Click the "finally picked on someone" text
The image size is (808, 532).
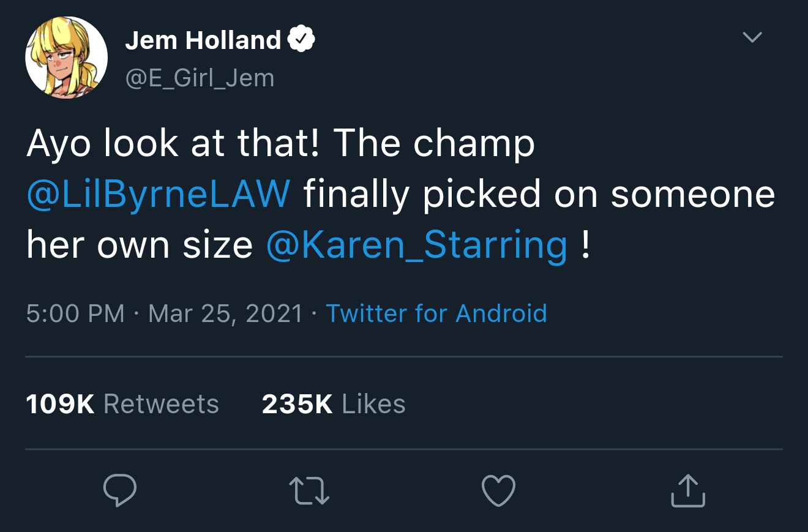539,194
